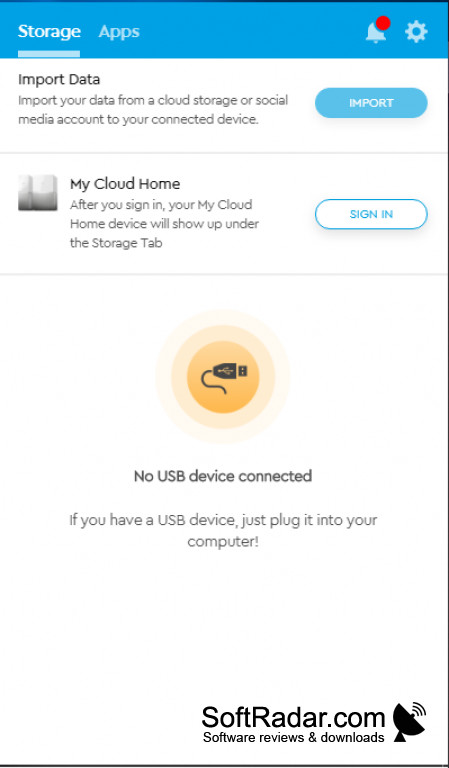This screenshot has height=768, width=449.
Task: Open settings via the gear icon
Action: point(416,32)
